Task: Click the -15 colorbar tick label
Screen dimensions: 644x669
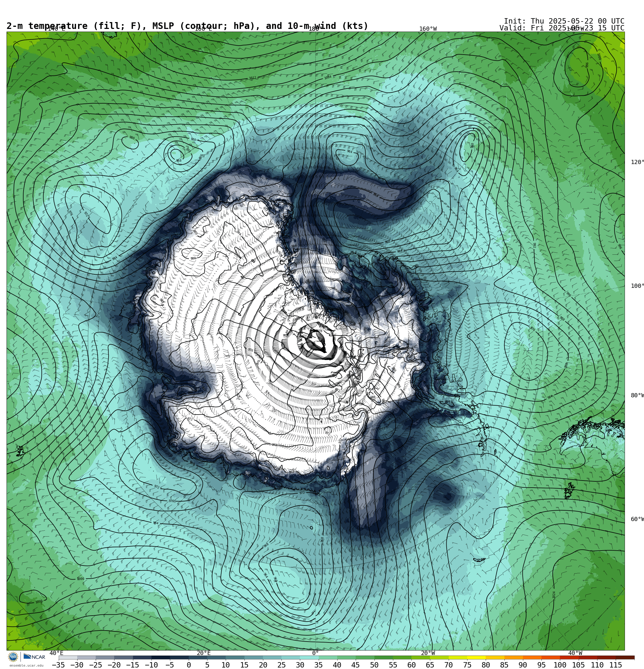Action: 132,665
